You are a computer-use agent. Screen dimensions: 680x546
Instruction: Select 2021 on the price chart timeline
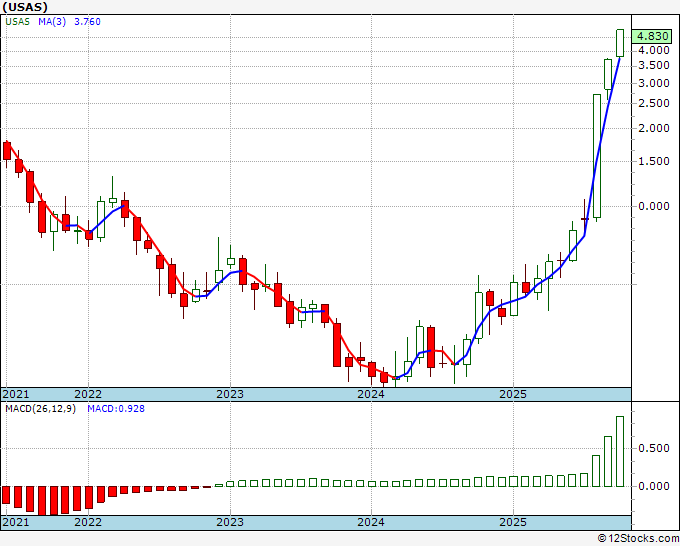[16, 394]
